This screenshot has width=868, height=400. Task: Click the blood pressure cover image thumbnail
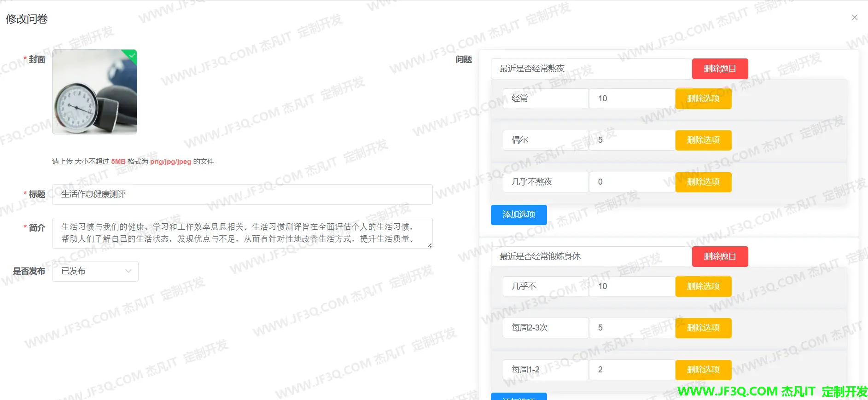pos(94,92)
